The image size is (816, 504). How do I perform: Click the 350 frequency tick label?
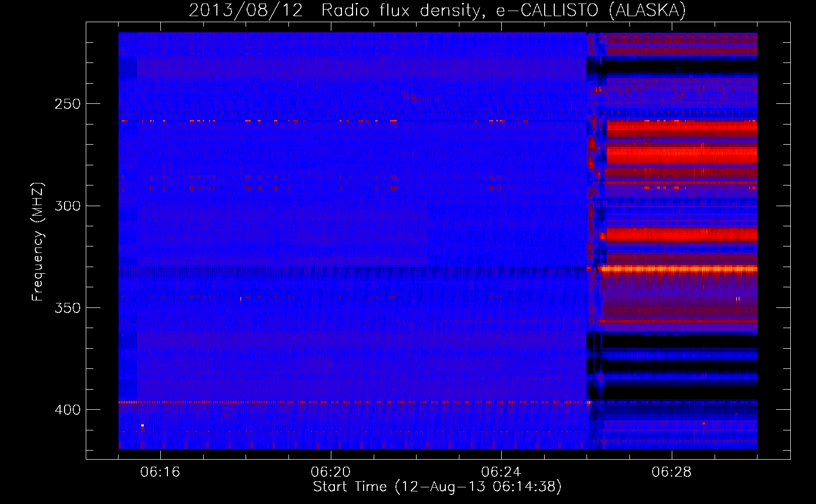(x=68, y=308)
